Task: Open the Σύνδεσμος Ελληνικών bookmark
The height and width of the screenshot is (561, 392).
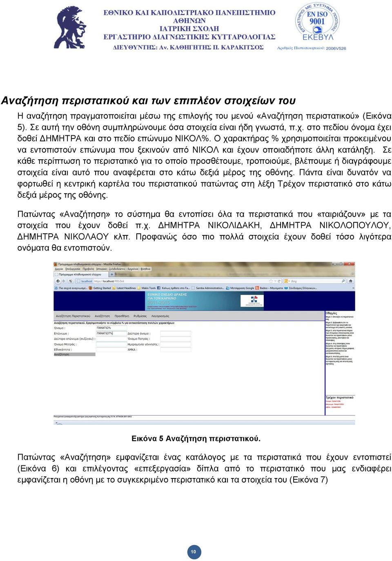Action: click(x=301, y=288)
